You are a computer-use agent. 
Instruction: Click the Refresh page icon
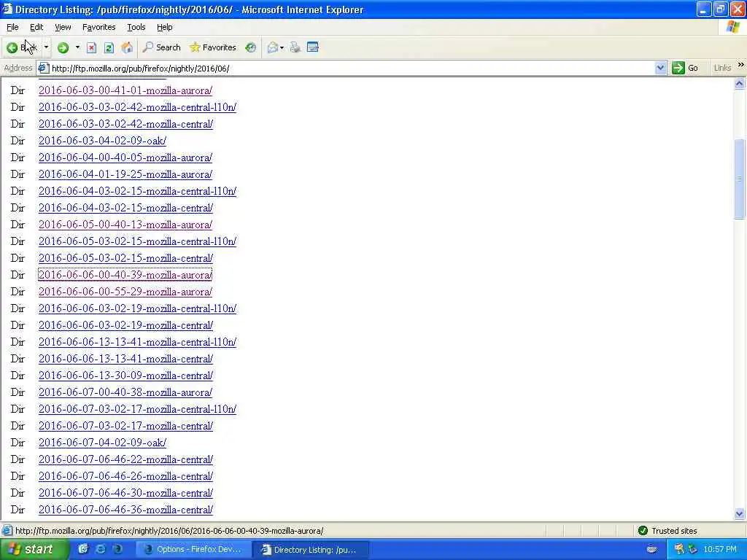tap(109, 47)
